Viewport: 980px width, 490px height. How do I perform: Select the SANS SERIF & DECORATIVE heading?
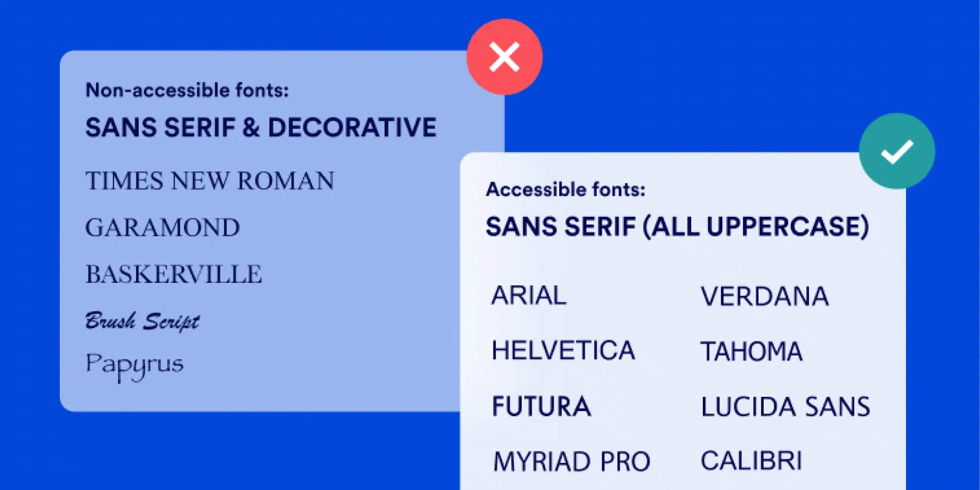click(261, 127)
